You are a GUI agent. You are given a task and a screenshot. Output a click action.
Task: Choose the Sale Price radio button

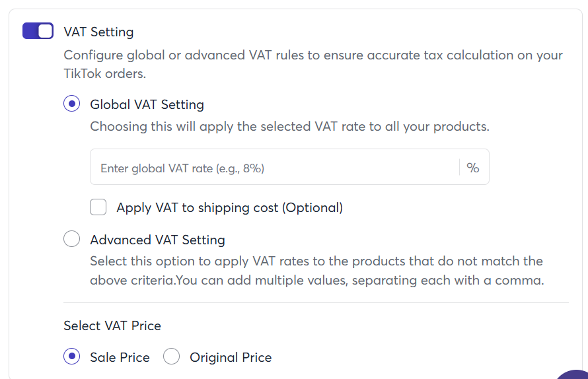(x=72, y=357)
